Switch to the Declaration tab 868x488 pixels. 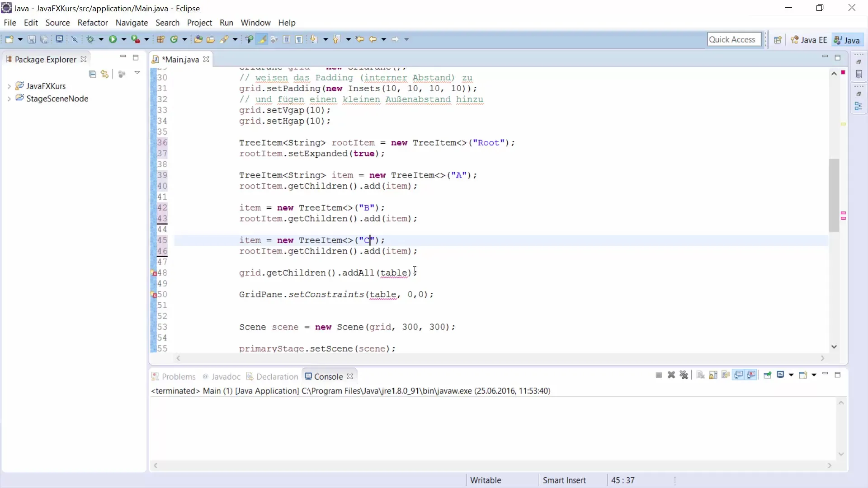tap(272, 376)
